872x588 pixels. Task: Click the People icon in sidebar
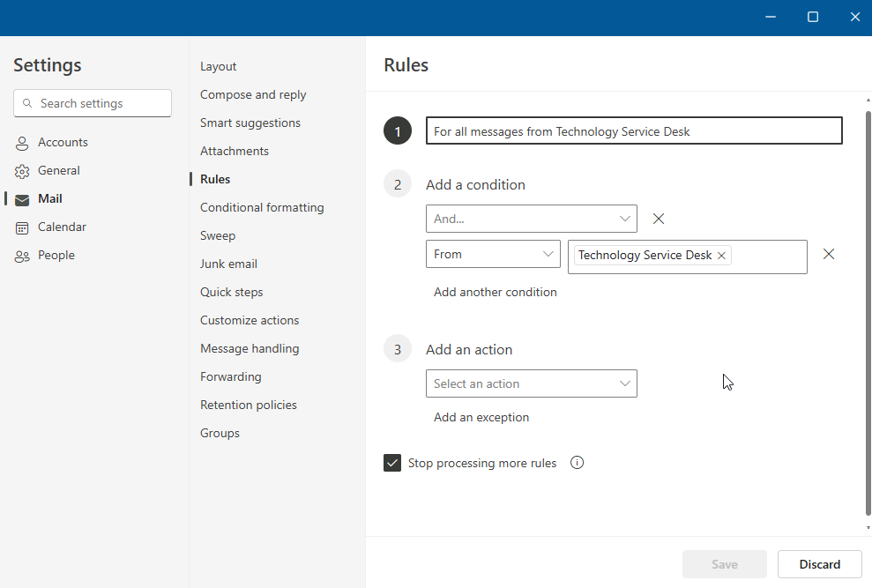(x=22, y=256)
